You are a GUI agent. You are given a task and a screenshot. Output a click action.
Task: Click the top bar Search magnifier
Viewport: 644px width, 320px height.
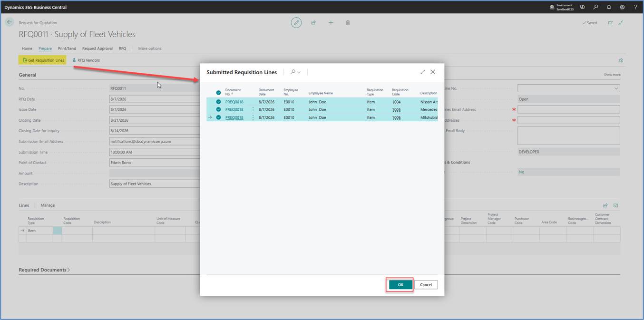[595, 7]
